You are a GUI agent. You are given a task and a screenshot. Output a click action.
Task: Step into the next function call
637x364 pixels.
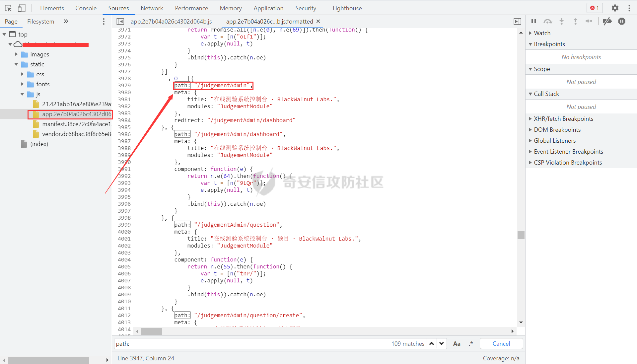pyautogui.click(x=562, y=21)
